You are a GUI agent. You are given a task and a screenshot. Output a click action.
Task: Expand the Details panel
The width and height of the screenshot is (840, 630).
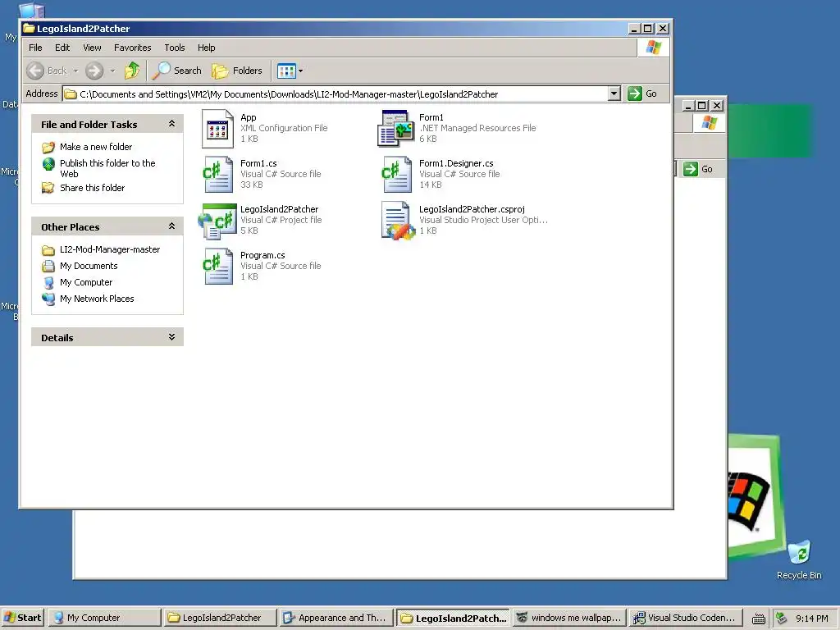pos(171,337)
